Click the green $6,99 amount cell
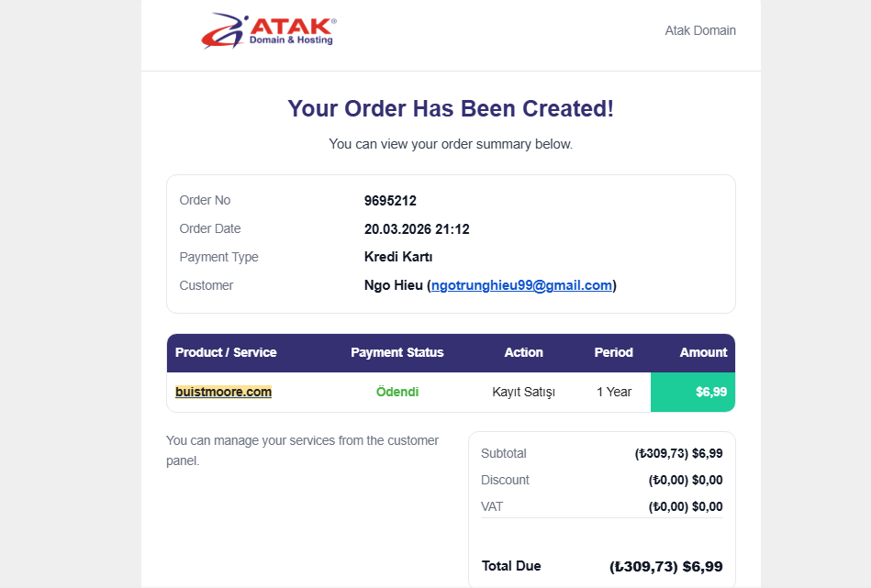The height and width of the screenshot is (588, 871). pyautogui.click(x=693, y=392)
